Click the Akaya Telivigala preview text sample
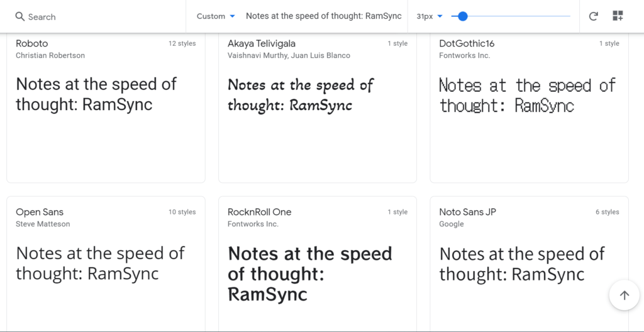The image size is (644, 332). coord(300,95)
